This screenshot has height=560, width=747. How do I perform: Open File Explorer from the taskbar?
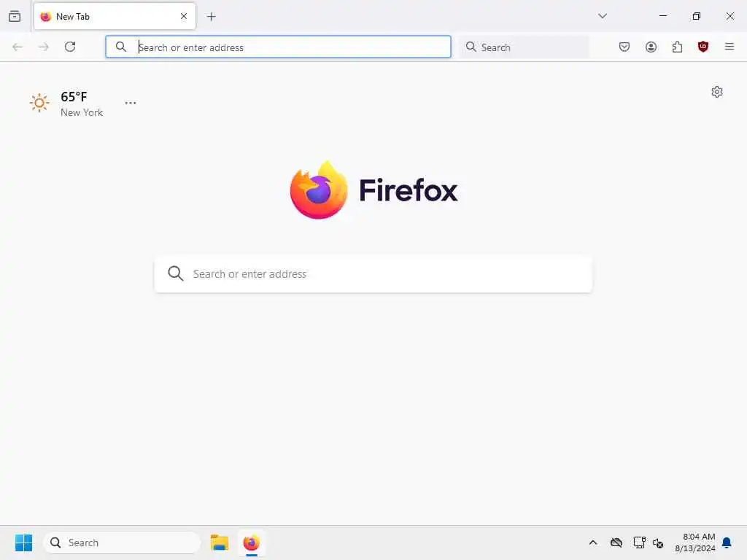point(220,542)
